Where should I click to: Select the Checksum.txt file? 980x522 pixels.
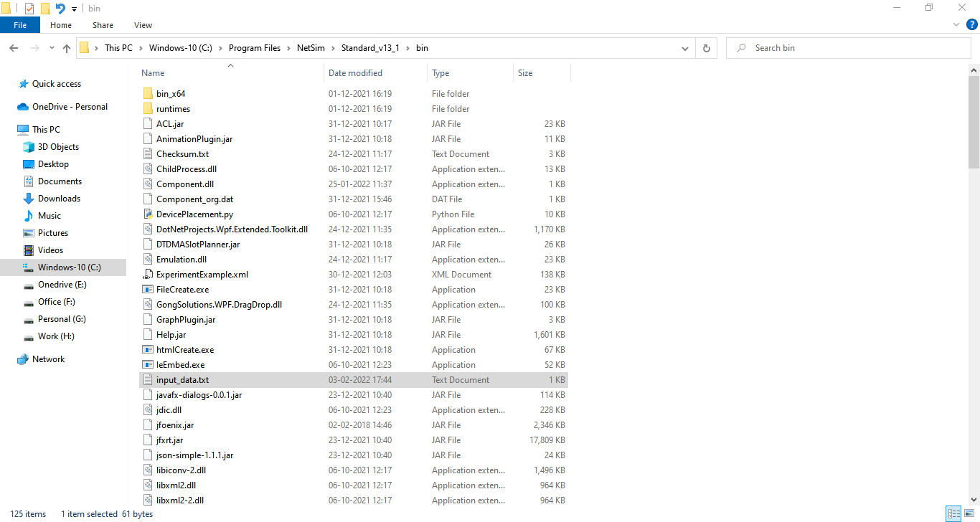point(354,154)
